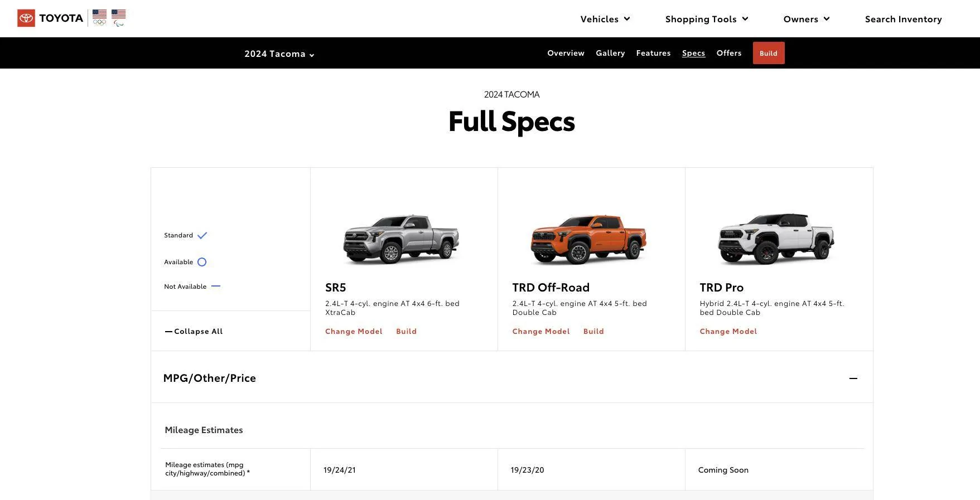Change Model for the TRD Pro
Viewport: 980px width, 500px height.
(x=728, y=331)
